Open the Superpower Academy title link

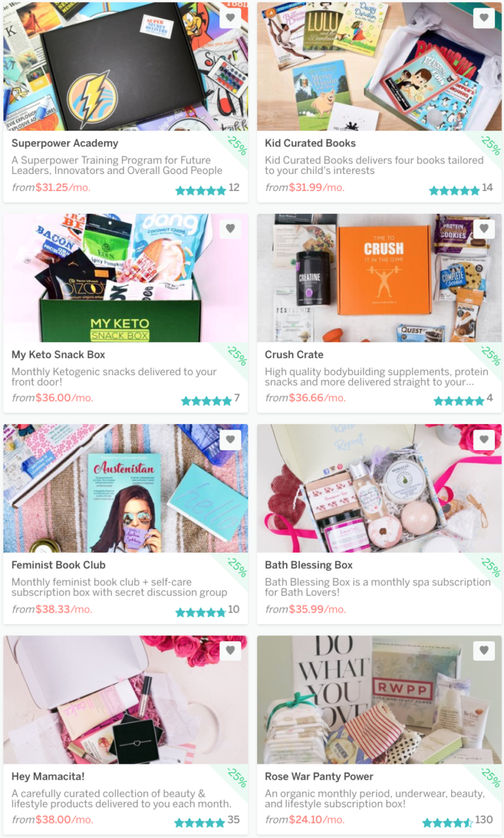pos(65,143)
